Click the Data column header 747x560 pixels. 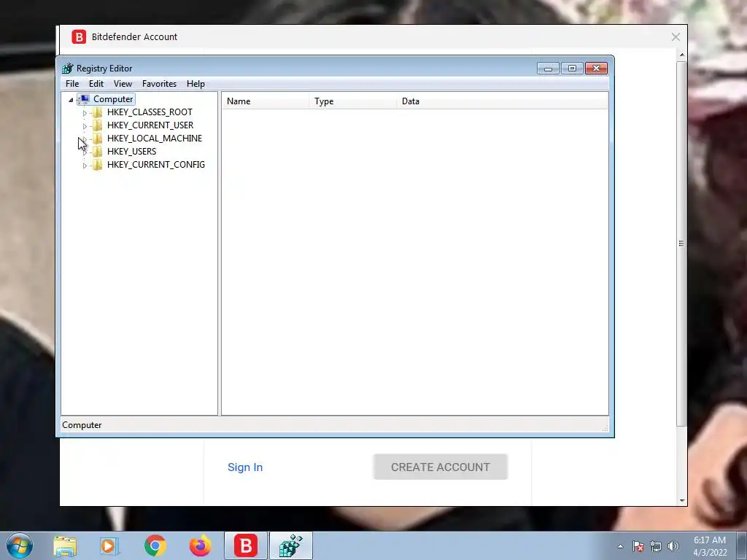pyautogui.click(x=503, y=101)
